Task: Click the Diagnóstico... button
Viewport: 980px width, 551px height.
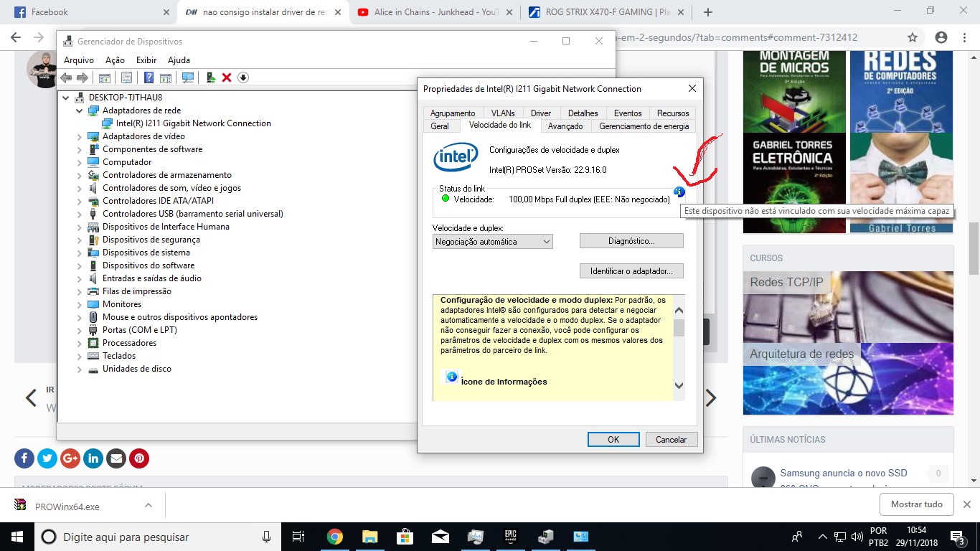Action: (x=631, y=241)
